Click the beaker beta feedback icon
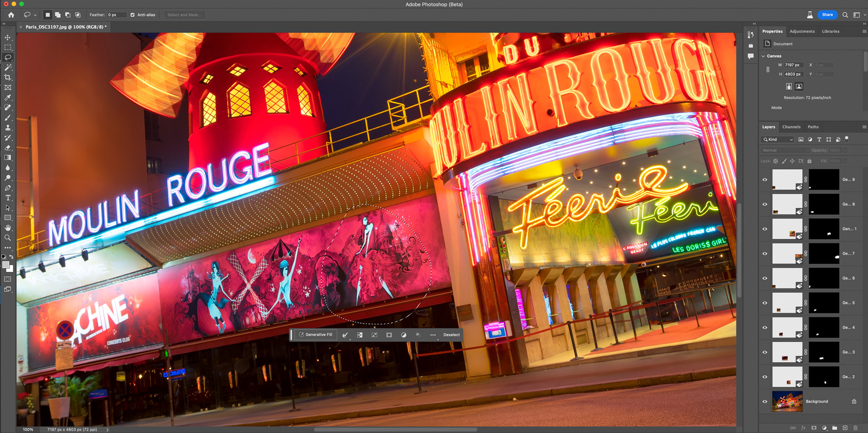Screen dimensions: 868x433 pos(810,15)
